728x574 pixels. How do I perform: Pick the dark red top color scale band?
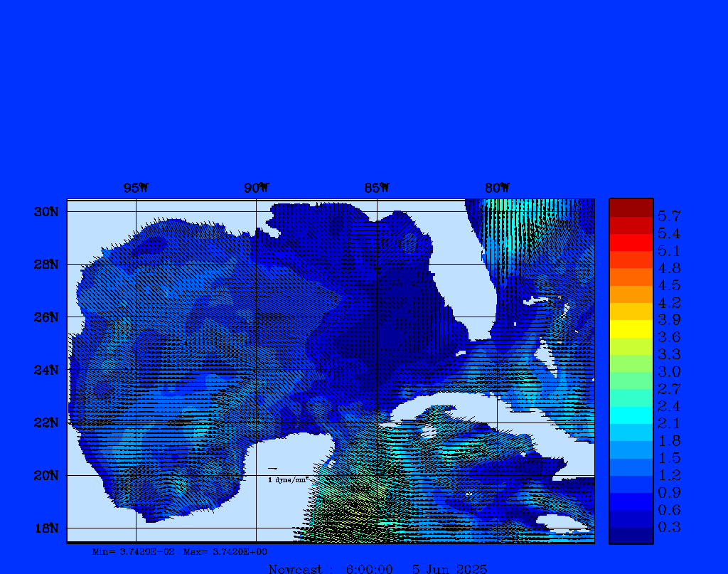[x=631, y=208]
